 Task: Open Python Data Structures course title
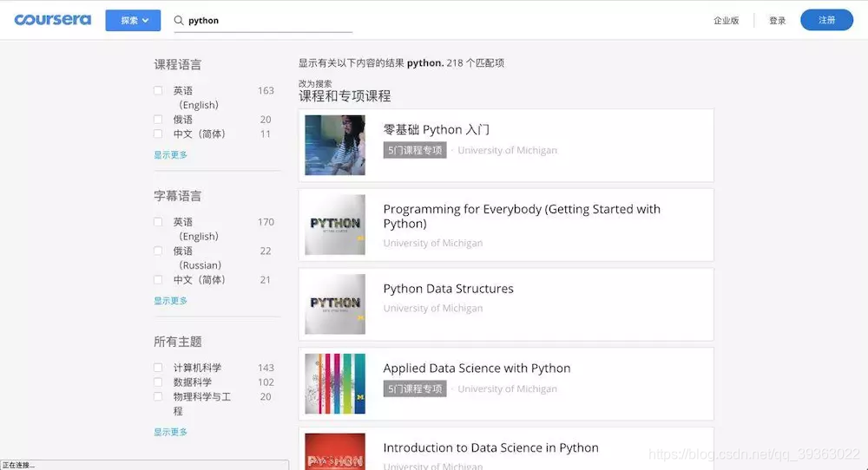click(x=449, y=289)
